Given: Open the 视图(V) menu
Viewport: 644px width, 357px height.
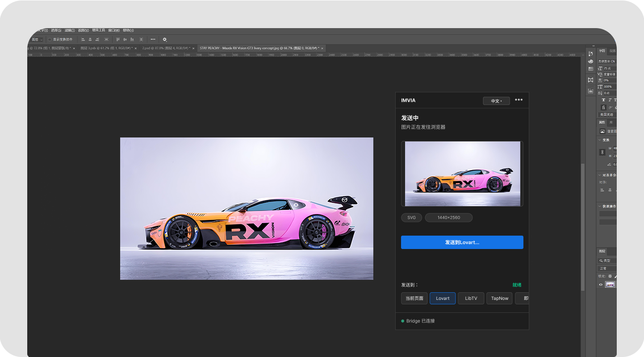Looking at the screenshot, I should pos(84,30).
